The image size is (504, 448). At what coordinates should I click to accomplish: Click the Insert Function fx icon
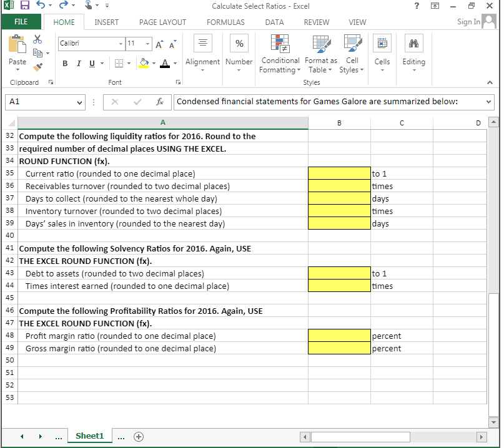159,102
